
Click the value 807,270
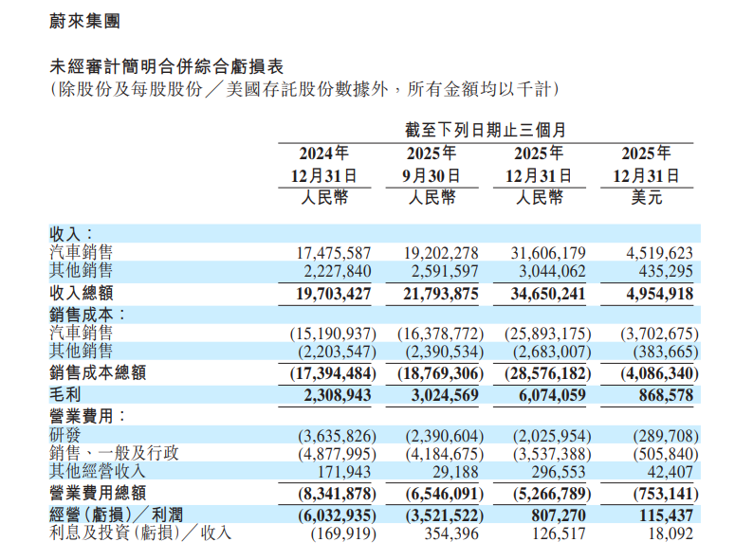559,516
